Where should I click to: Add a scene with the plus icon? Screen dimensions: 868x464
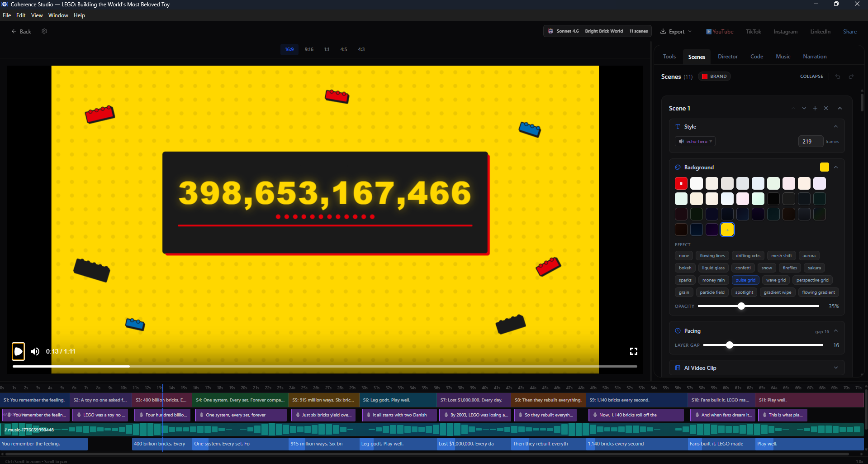815,108
